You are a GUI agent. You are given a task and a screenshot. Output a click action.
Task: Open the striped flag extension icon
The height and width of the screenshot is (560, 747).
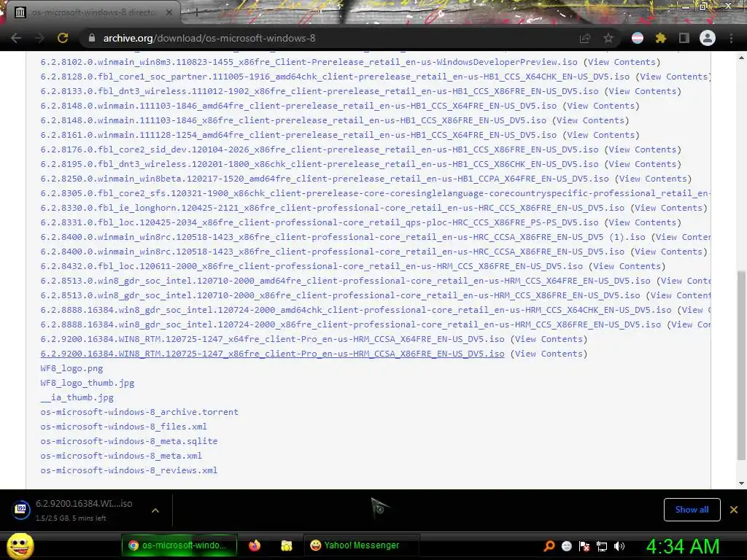pyautogui.click(x=638, y=38)
